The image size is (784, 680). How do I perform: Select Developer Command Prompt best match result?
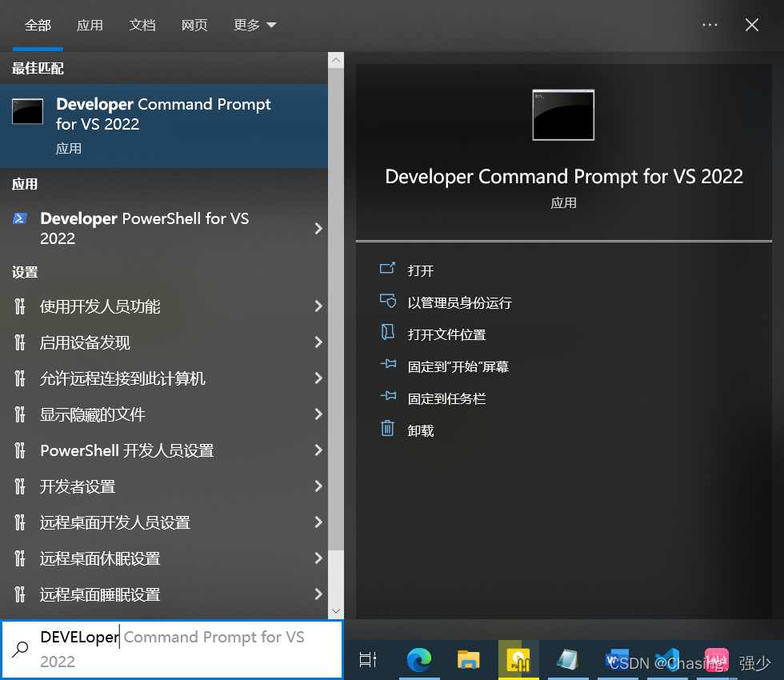(x=164, y=126)
